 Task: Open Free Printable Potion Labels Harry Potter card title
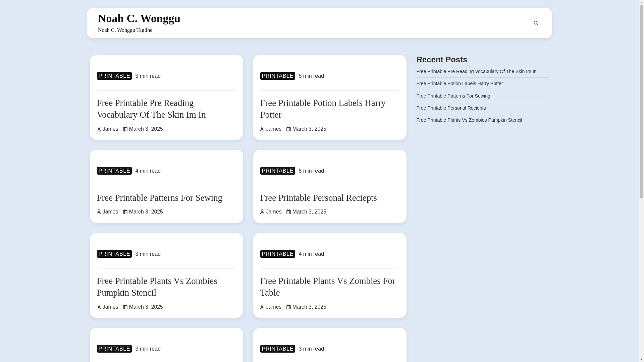click(x=323, y=109)
